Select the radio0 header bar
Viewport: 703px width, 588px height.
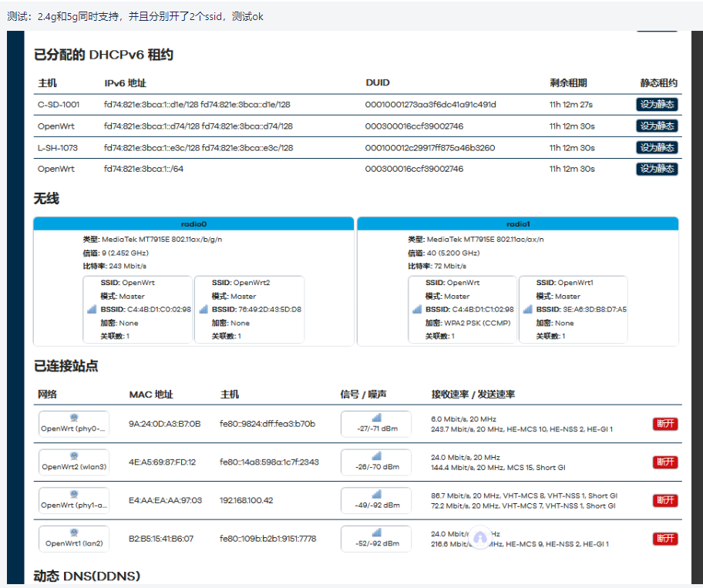[x=193, y=223]
